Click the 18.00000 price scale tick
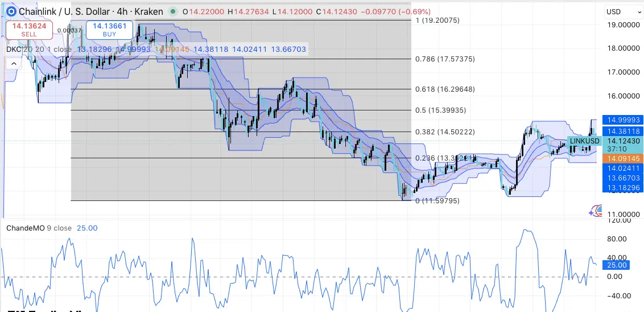 pyautogui.click(x=624, y=48)
